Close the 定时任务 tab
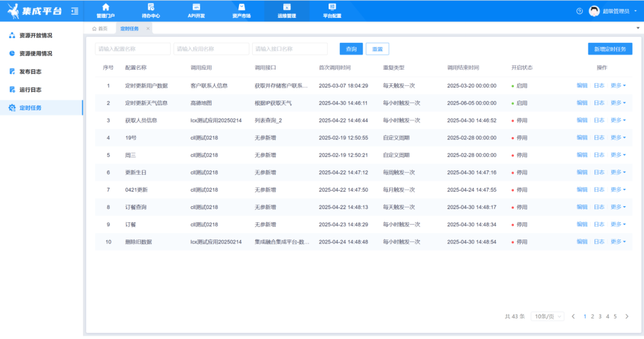The height and width of the screenshot is (339, 644). coord(148,29)
